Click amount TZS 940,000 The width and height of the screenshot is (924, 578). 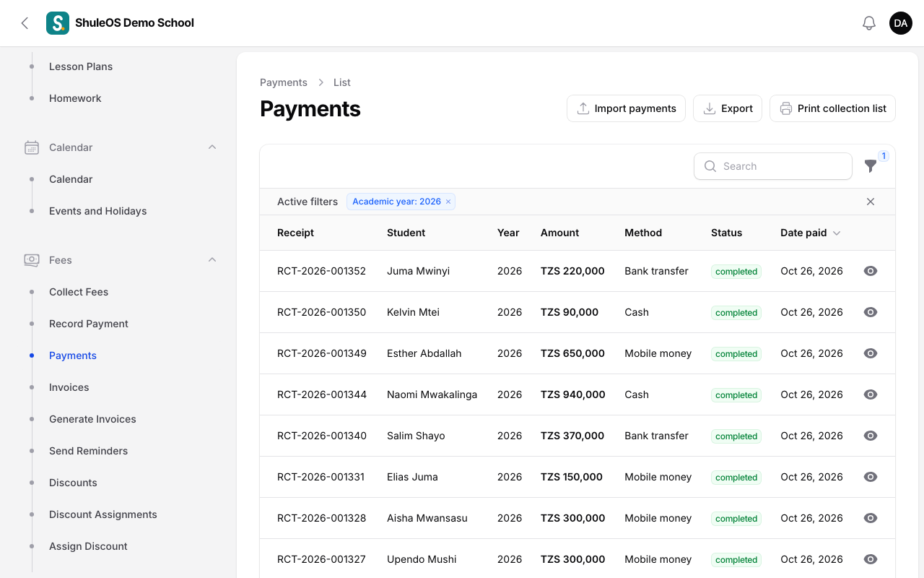pyautogui.click(x=573, y=394)
